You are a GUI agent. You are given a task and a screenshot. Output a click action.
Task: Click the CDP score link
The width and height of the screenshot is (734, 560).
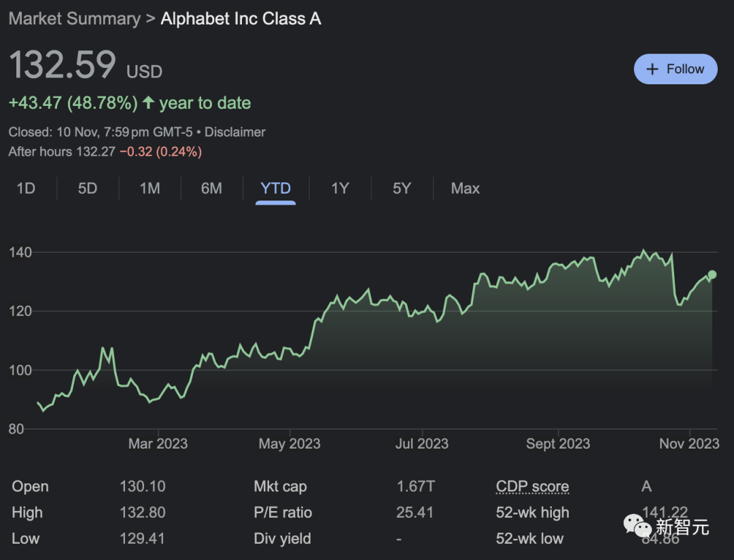click(x=532, y=487)
